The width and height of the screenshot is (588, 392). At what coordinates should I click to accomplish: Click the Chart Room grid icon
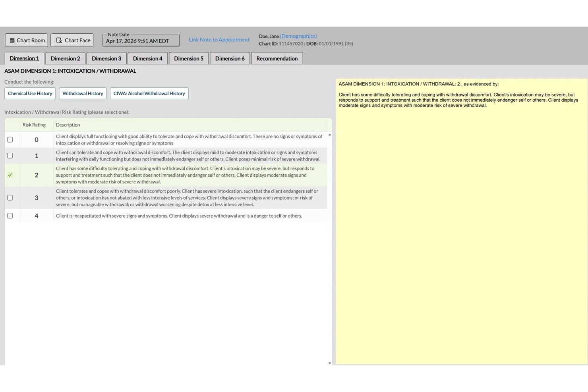[x=12, y=41]
